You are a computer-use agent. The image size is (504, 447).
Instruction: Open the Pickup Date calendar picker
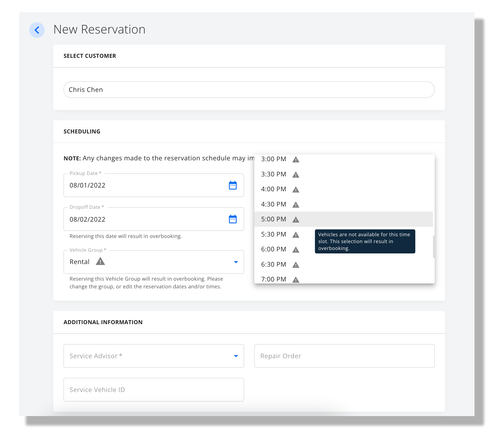[x=233, y=185]
